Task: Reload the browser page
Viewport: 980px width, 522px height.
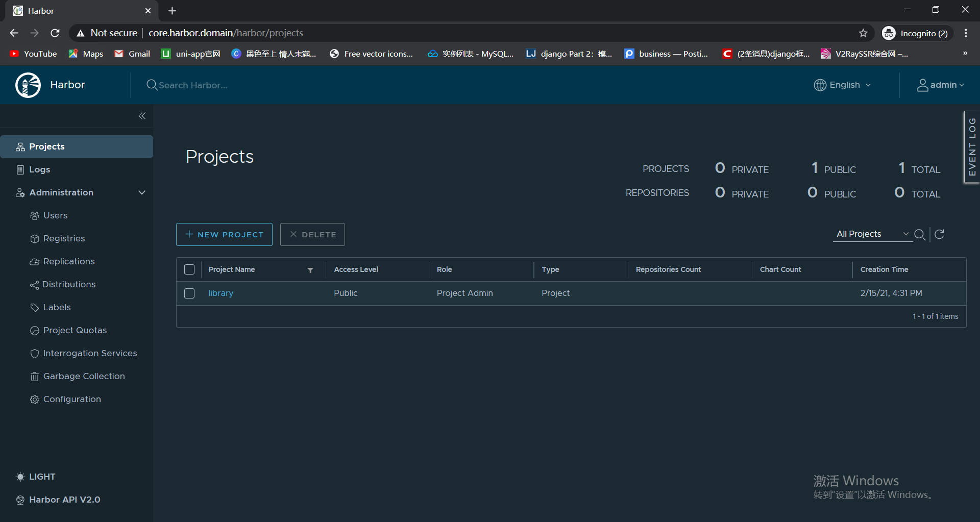Action: [55, 33]
